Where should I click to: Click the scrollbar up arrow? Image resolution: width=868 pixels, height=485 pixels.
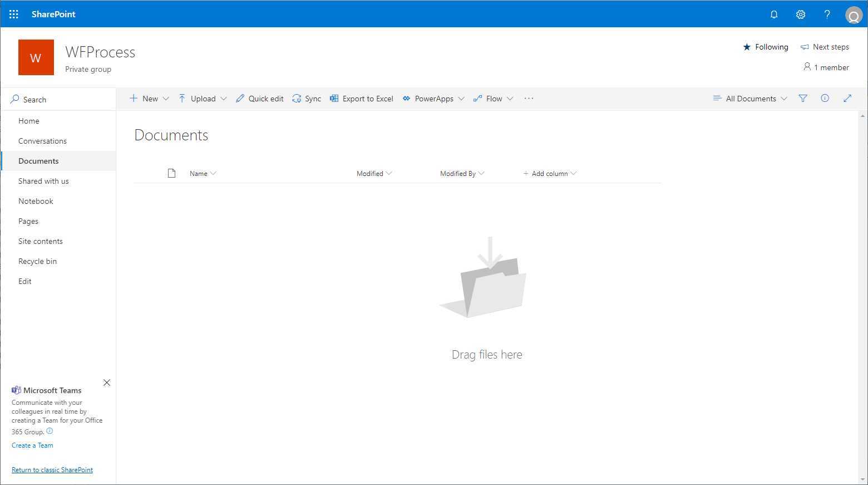pos(863,116)
